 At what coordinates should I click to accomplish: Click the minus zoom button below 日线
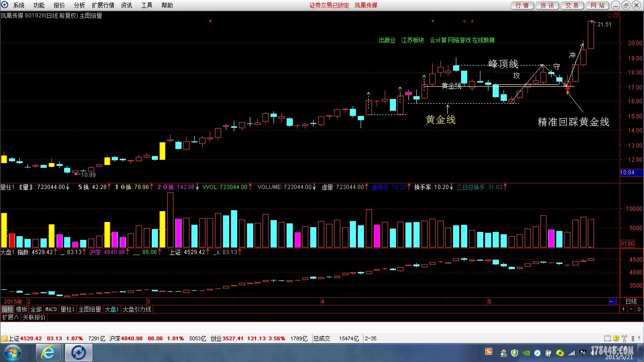(x=631, y=309)
